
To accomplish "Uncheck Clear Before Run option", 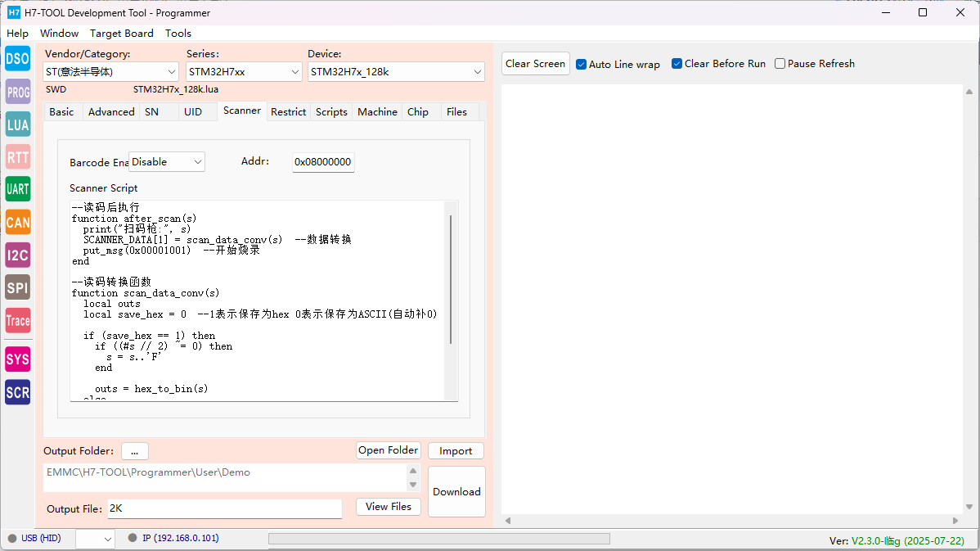I will click(x=718, y=64).
